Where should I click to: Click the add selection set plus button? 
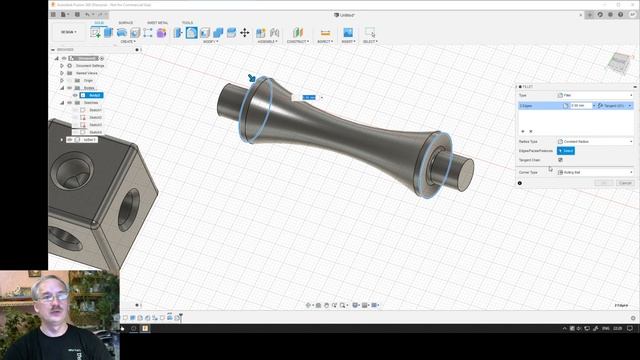523,131
